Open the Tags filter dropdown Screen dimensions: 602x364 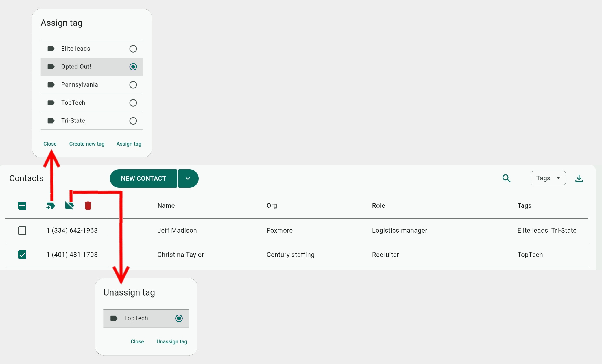pyautogui.click(x=548, y=178)
